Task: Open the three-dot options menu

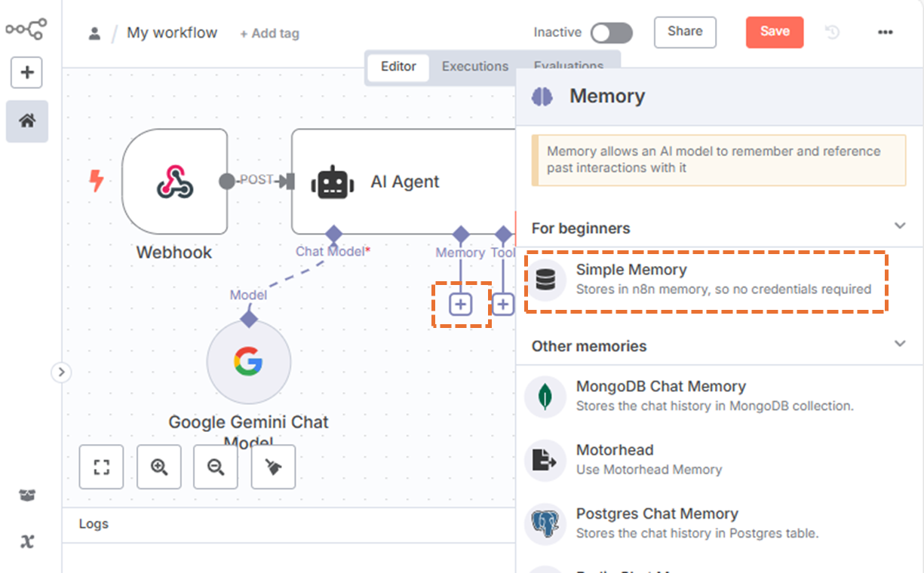Action: pos(886,32)
